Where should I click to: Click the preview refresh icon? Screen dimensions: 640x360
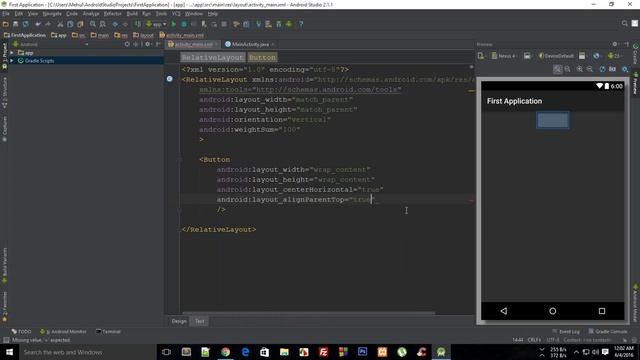click(x=602, y=69)
